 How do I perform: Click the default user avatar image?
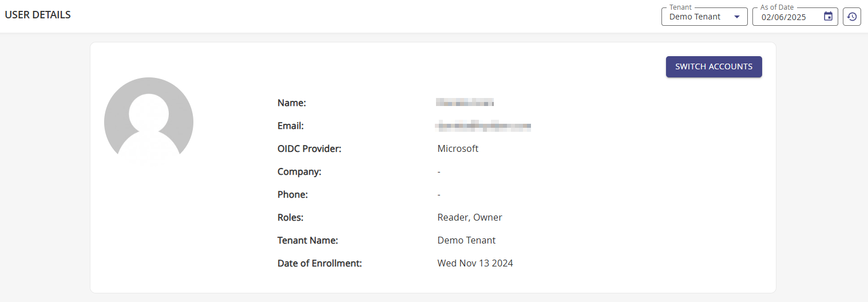(149, 121)
